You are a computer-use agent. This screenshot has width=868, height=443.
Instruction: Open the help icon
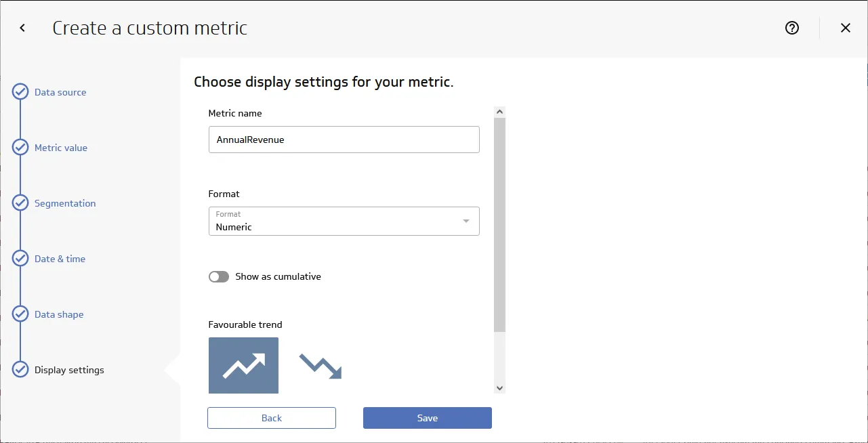(791, 28)
